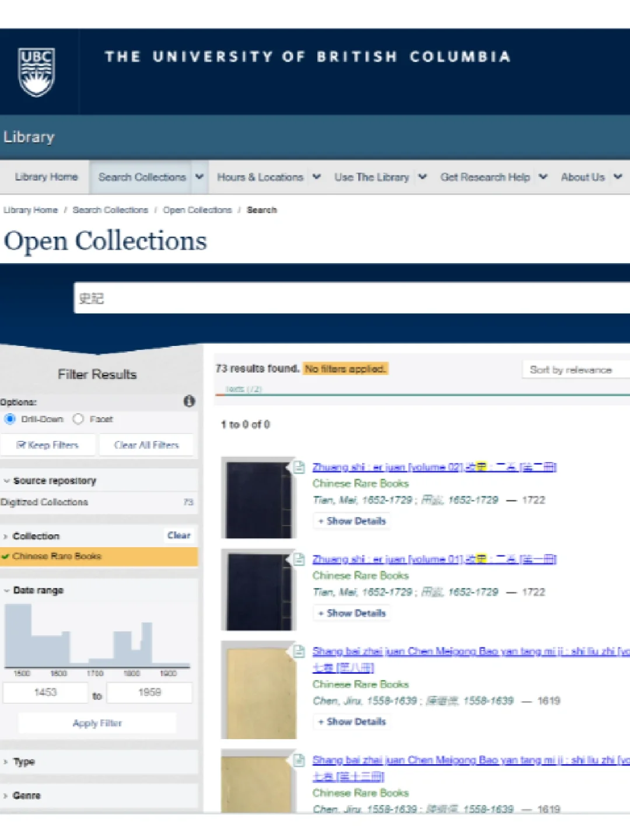Open dropdown arrow next to Use The Library
This screenshot has height=840, width=630.
pos(423,177)
